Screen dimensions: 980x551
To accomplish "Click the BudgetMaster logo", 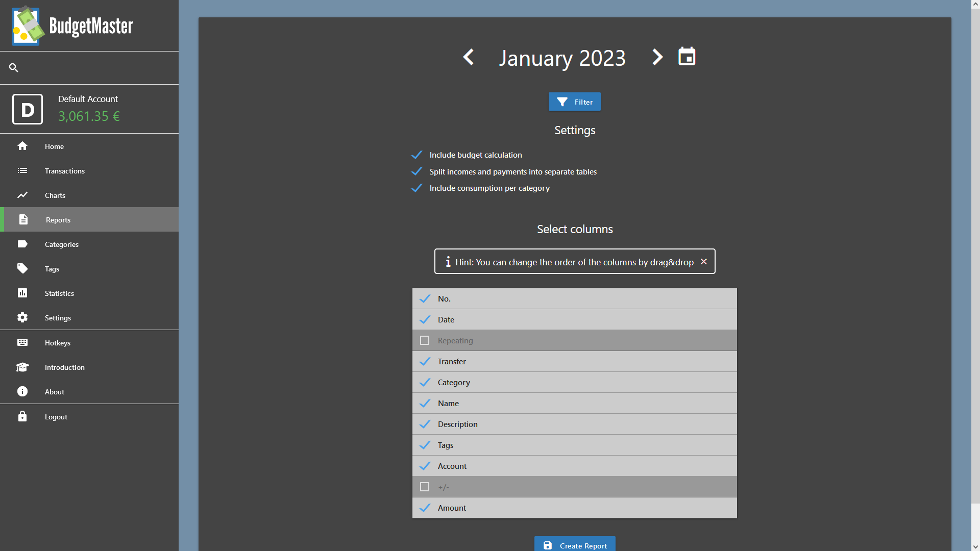I will 72,26.
